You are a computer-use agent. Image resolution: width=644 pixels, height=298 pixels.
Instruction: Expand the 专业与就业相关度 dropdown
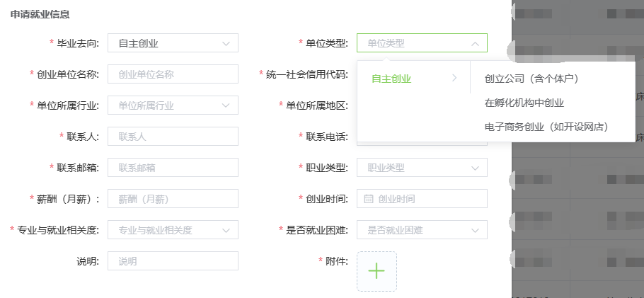pos(173,230)
